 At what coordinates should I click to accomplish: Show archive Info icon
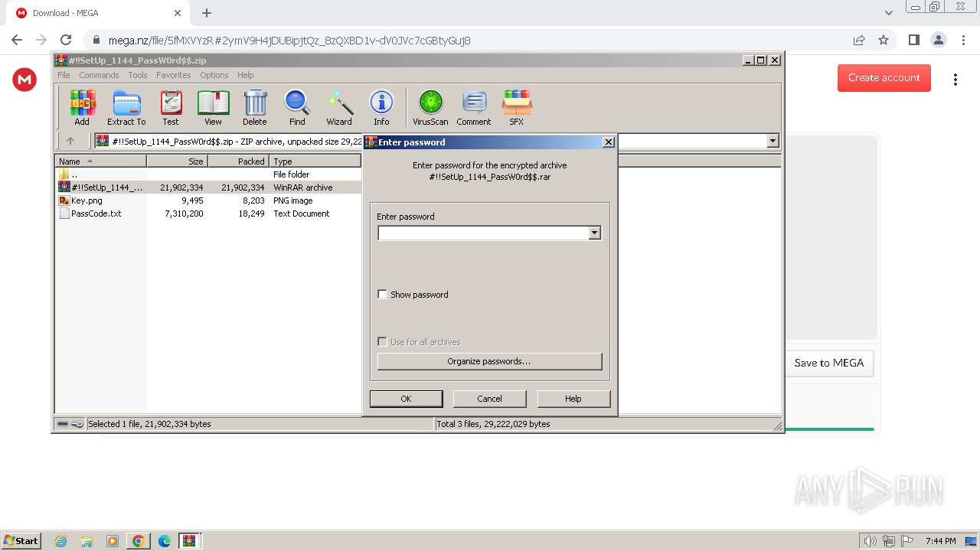point(381,107)
